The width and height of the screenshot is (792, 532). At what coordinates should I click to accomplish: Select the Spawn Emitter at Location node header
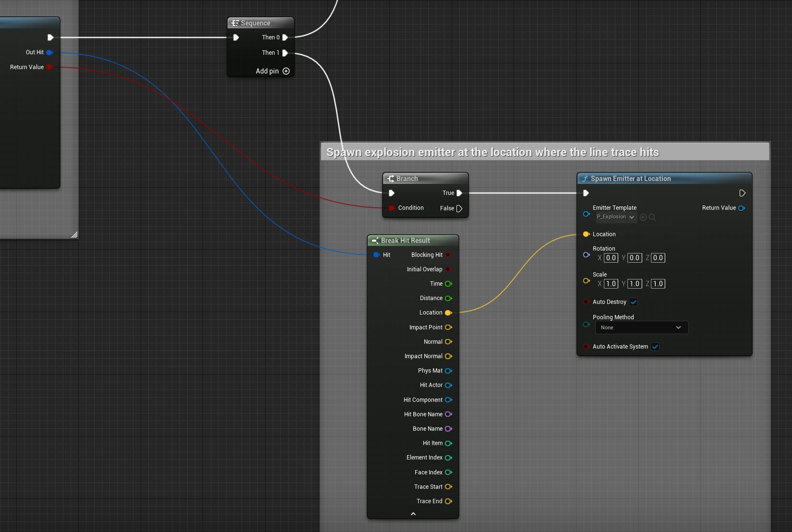tap(664, 179)
